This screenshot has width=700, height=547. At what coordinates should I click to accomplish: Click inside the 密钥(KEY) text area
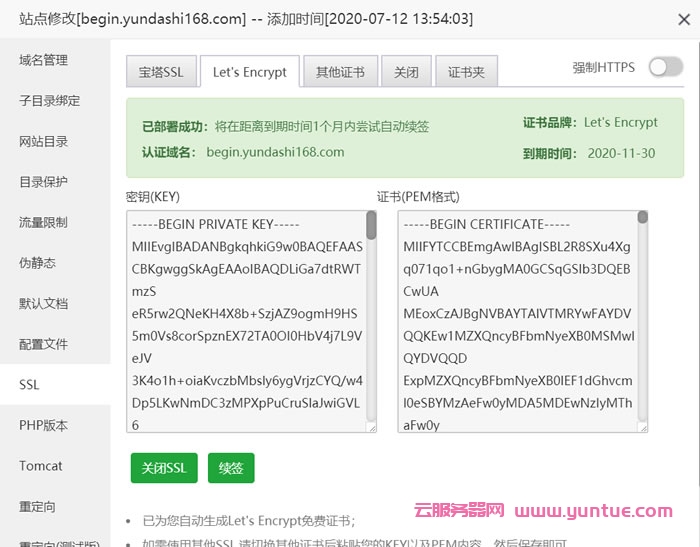[245, 320]
